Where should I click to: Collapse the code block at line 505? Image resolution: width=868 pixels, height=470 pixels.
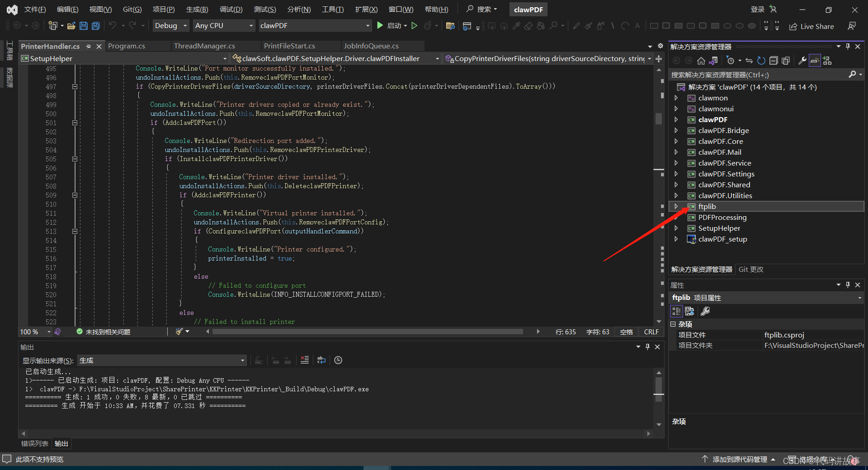tap(75, 159)
